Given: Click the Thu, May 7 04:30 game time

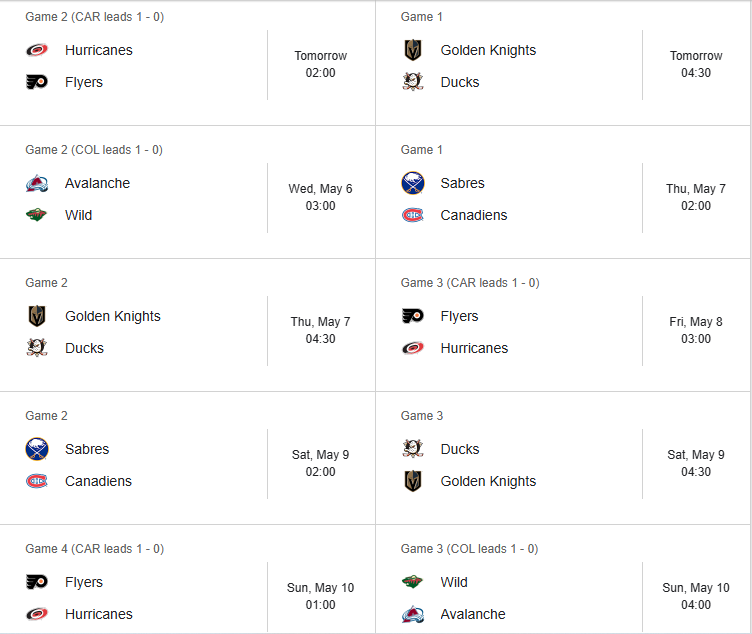Looking at the screenshot, I should [320, 330].
